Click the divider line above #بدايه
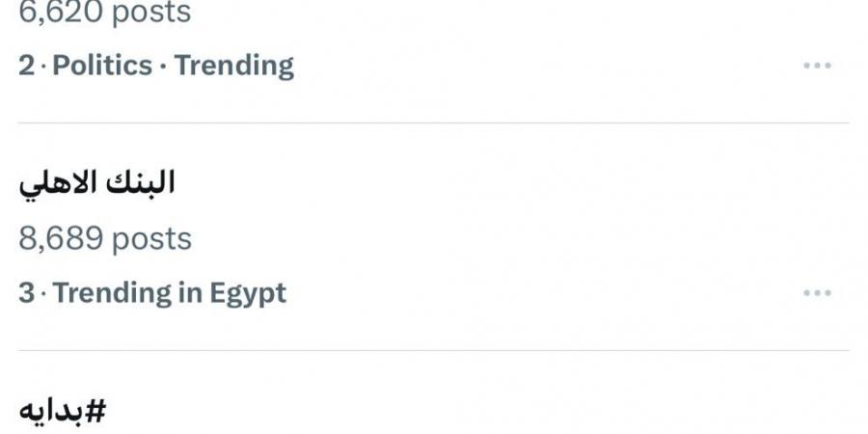The image size is (868, 434). tap(434, 350)
